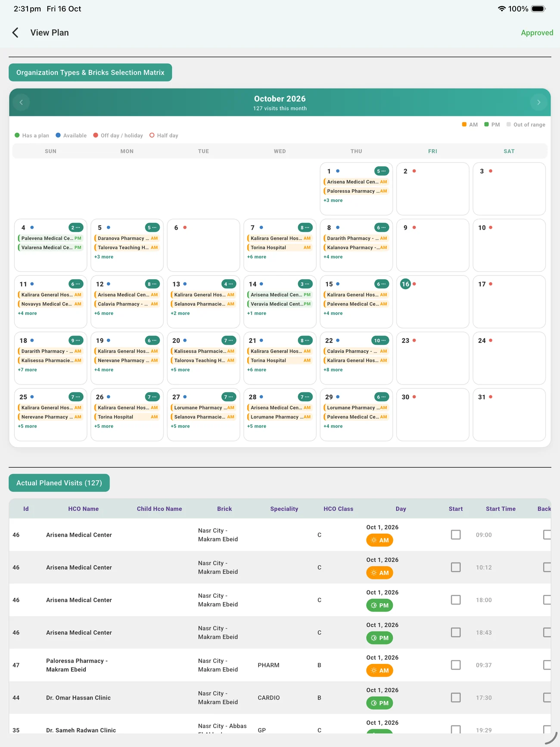This screenshot has height=747, width=560.
Task: Check Start box for the 18:43 Arisena visit
Action: click(x=456, y=632)
